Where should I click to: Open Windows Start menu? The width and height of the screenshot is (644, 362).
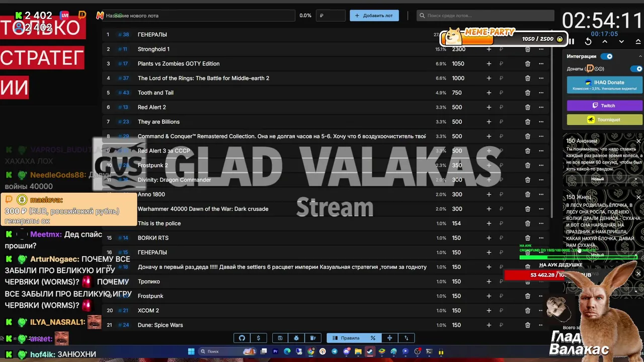191,351
